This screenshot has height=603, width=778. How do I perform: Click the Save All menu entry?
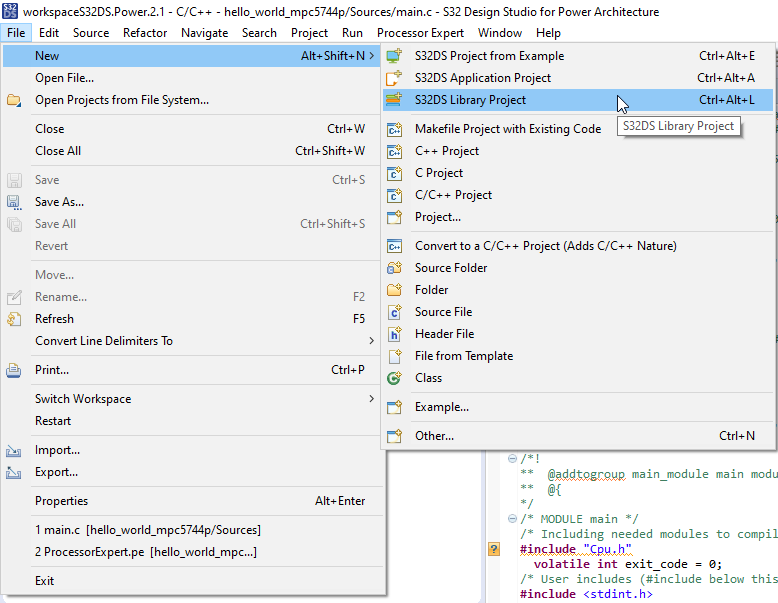coord(193,224)
